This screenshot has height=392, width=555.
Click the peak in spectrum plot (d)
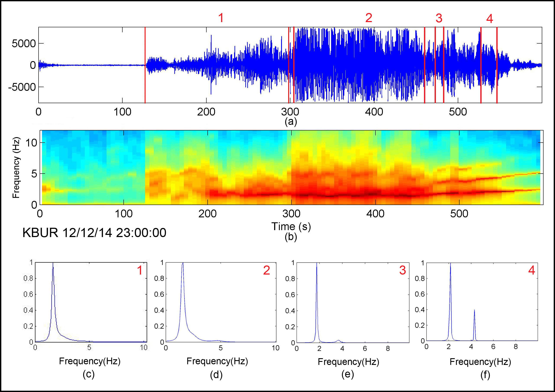coord(183,264)
